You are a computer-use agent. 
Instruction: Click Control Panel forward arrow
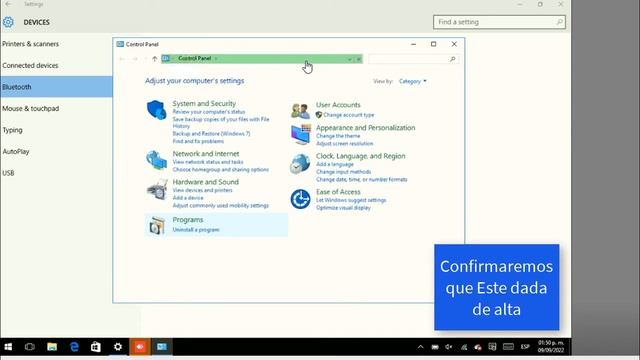(x=135, y=59)
